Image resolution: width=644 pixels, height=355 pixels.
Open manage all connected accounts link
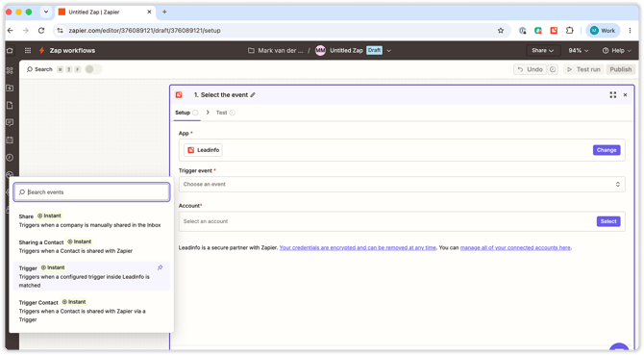coord(515,248)
